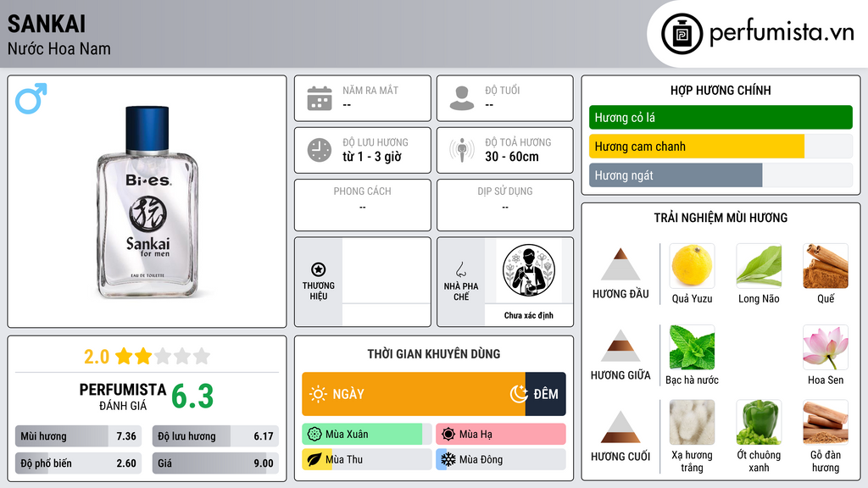This screenshot has height=488, width=868.
Task: Click the Mùa Xuân season bar
Action: pyautogui.click(x=366, y=435)
